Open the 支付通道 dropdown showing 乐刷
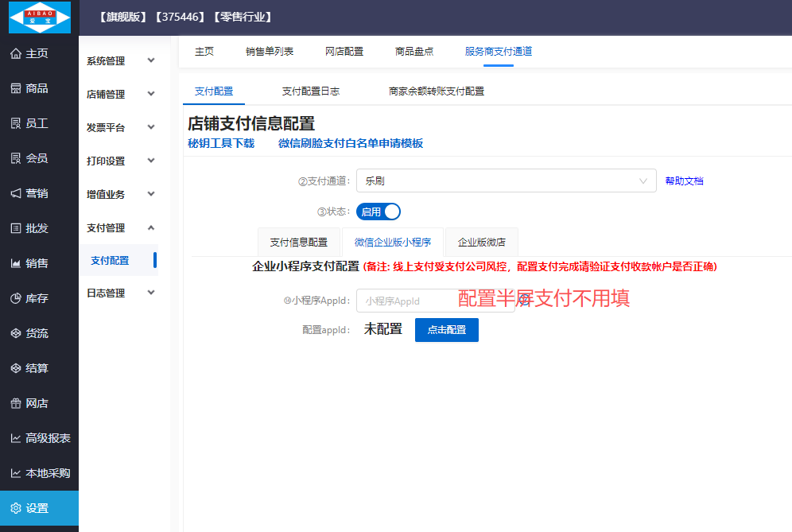Screen dimensions: 792x532 click(x=506, y=181)
